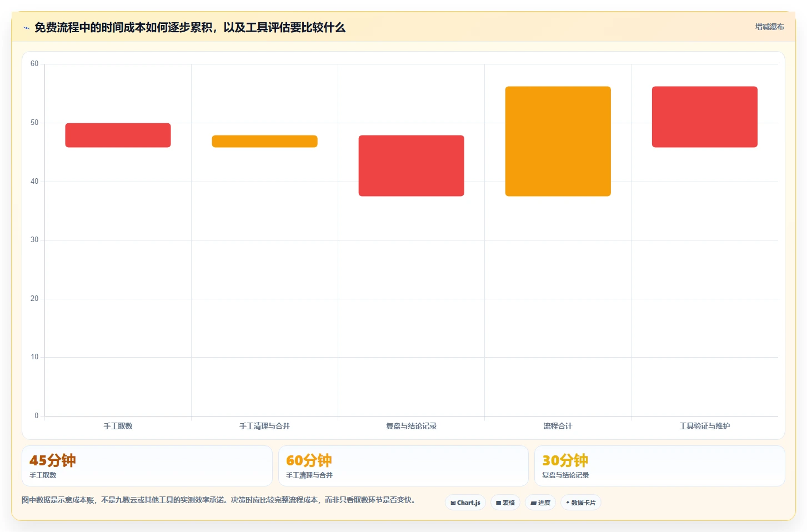Click the Chart.js tag chip
This screenshot has height=532, width=807.
(465, 503)
